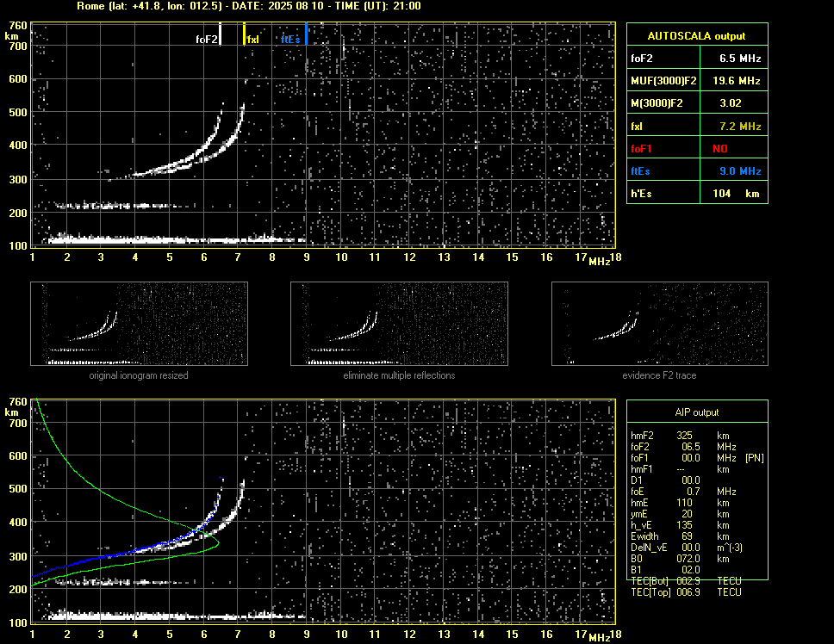Click the TEC[Bot] 002.9 TECU row

point(686,581)
